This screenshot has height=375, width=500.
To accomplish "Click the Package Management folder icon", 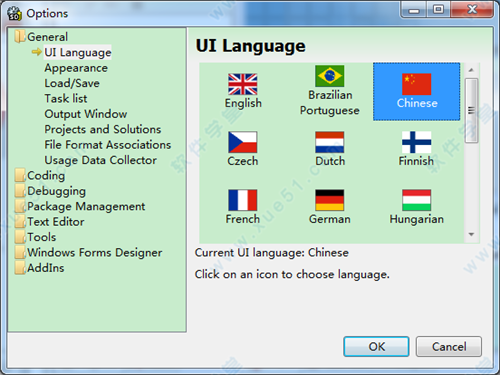I will [x=20, y=206].
